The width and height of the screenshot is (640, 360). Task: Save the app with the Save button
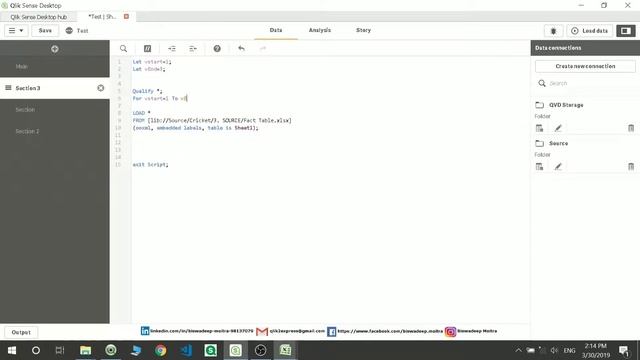click(45, 31)
